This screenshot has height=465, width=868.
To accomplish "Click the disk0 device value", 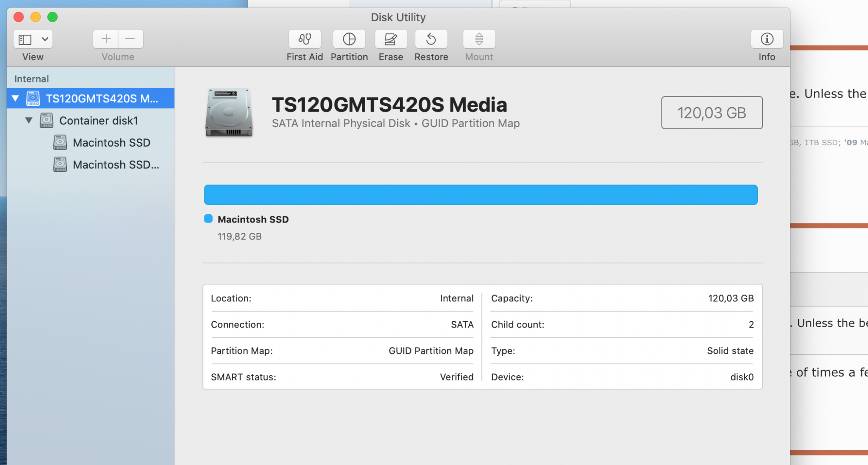I will click(742, 377).
